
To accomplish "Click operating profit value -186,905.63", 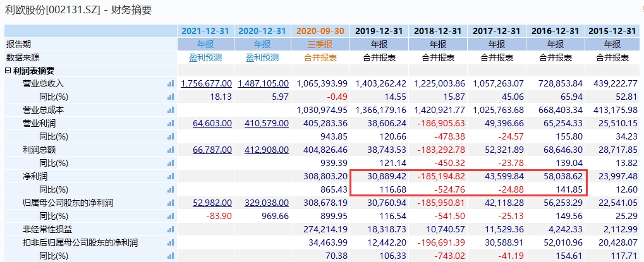I will (x=440, y=123).
